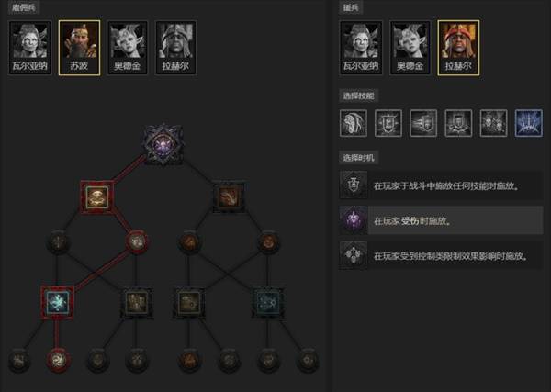Select the red-framed skill node on the left branch
This screenshot has width=551, height=392.
(97, 197)
